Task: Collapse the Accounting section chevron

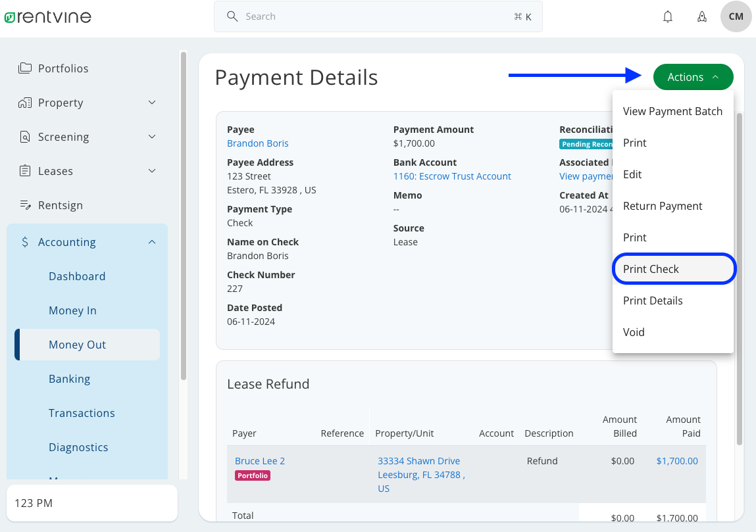Action: tap(152, 242)
